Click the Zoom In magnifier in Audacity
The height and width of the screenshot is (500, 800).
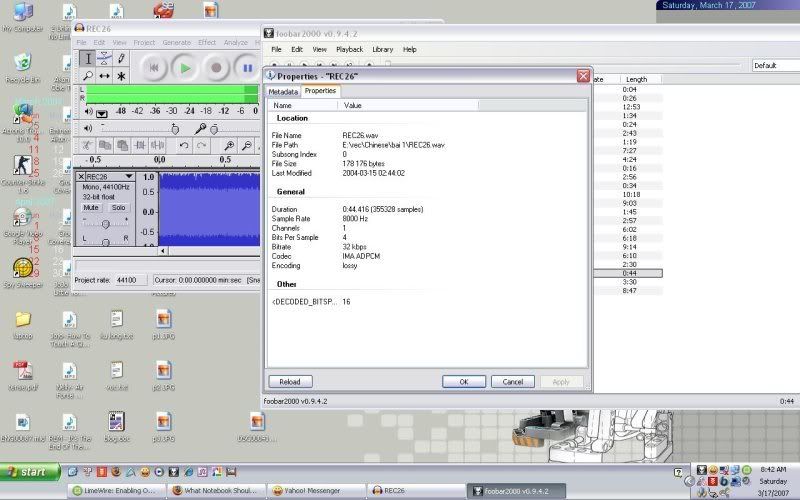[229, 146]
